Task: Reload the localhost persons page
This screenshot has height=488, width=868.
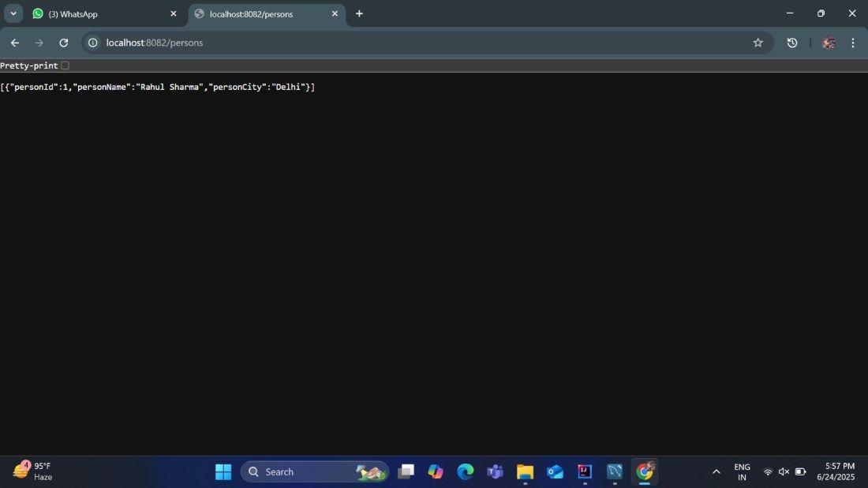Action: click(x=64, y=43)
